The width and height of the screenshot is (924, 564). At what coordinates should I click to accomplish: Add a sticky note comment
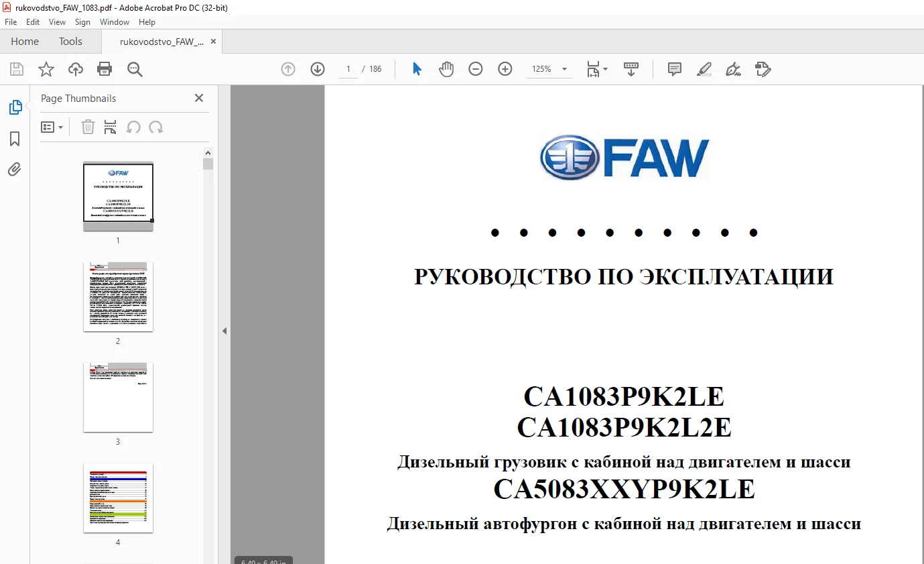pos(675,69)
